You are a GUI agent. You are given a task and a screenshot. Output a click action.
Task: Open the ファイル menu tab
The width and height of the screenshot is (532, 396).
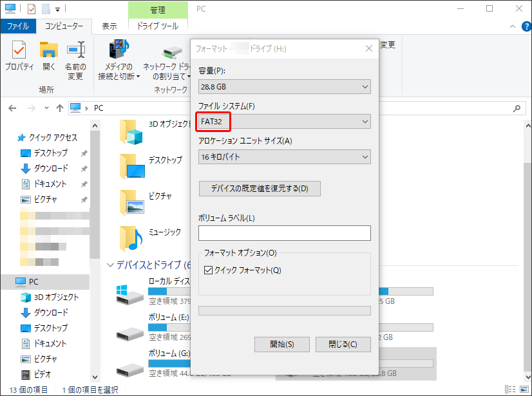18,26
